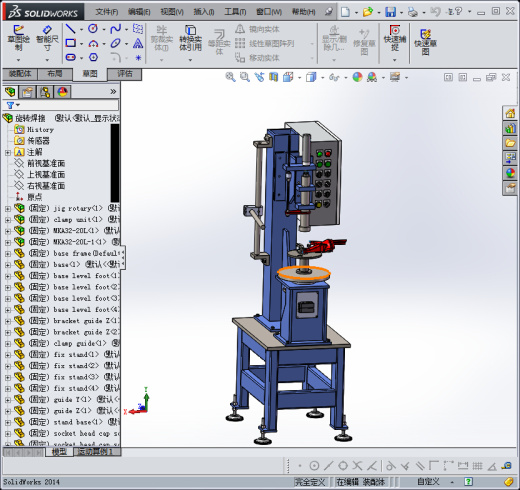
Task: Click Zoom to Fit in view toolbar
Action: pyautogui.click(x=230, y=77)
